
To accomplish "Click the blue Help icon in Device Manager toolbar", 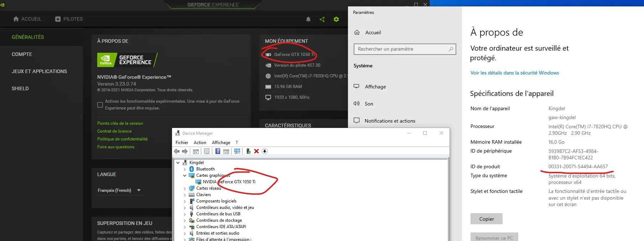I will (218, 151).
